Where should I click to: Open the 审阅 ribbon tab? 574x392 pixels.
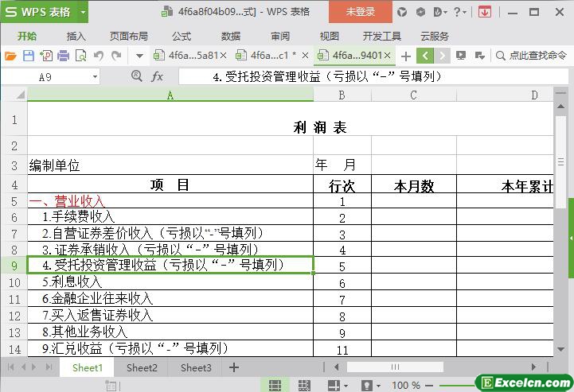point(280,37)
